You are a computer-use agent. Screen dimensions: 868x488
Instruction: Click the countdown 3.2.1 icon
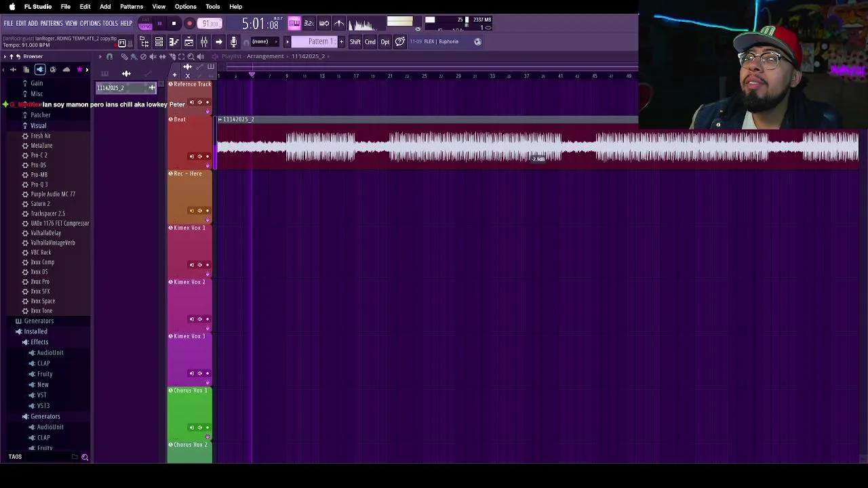click(x=309, y=24)
